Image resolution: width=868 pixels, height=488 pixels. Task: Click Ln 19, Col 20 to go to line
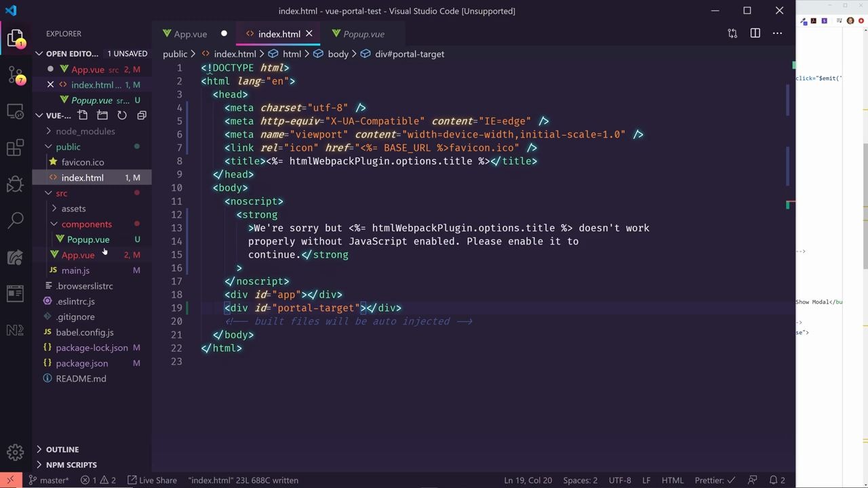[x=528, y=480]
